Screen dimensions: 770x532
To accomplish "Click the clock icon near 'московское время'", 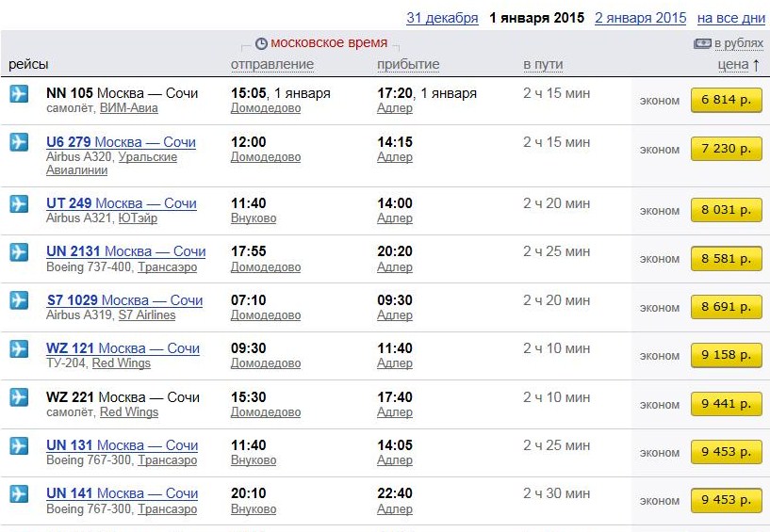I will 261,44.
